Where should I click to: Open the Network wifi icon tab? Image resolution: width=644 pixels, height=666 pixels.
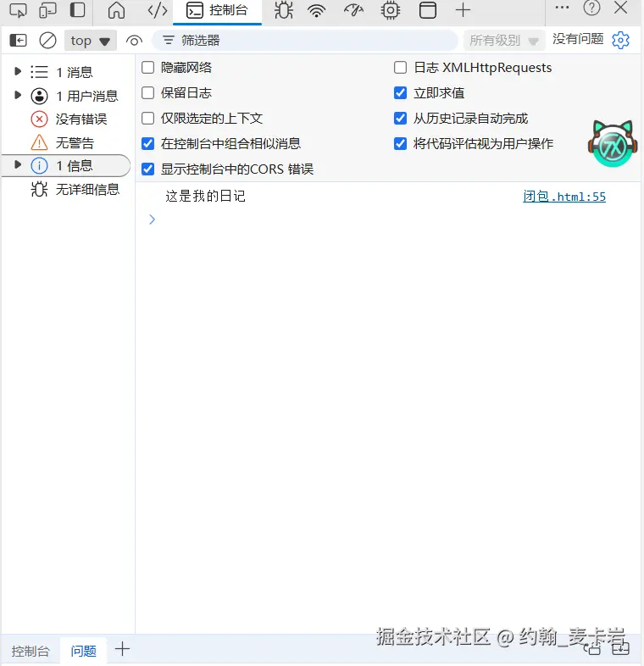point(317,10)
